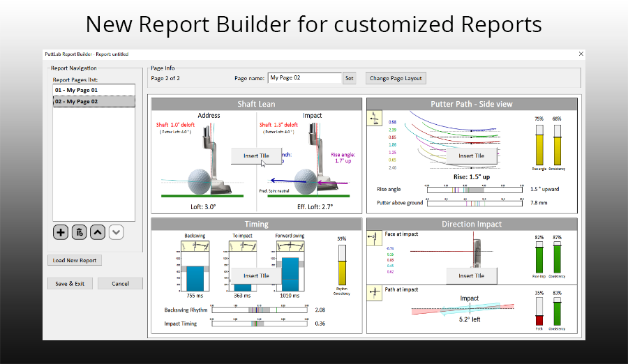The height and width of the screenshot is (364, 628).
Task: Click the Putter above ground scale bar
Action: coord(474,204)
